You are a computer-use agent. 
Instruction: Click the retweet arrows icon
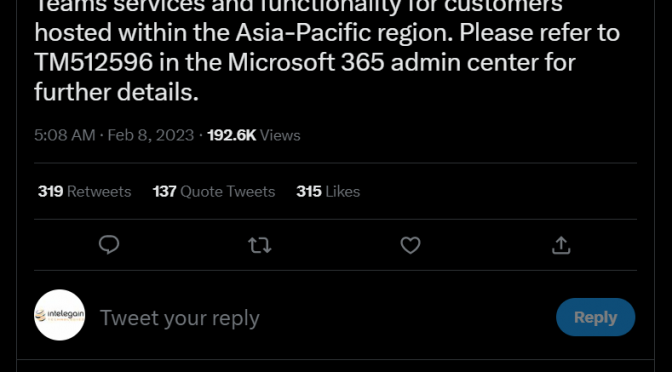pos(260,245)
